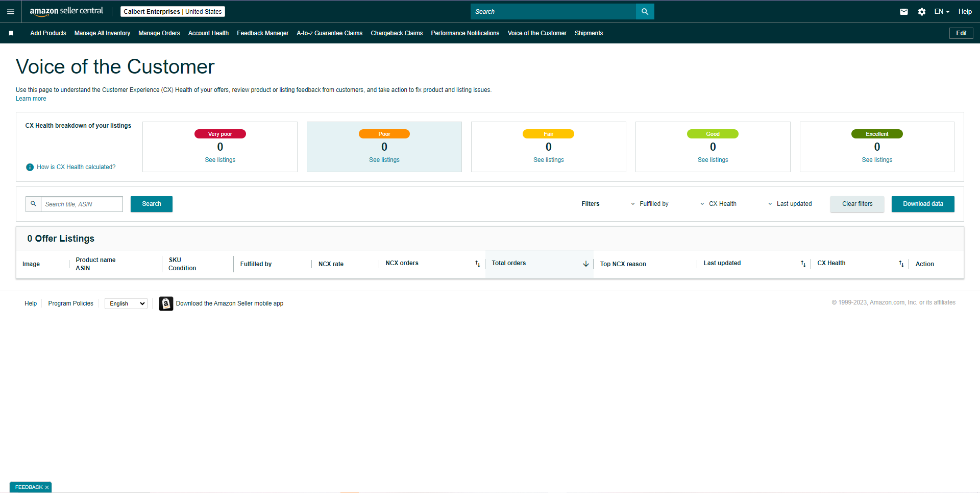Click the orange Poor badge
This screenshot has width=980, height=493.
[x=384, y=134]
